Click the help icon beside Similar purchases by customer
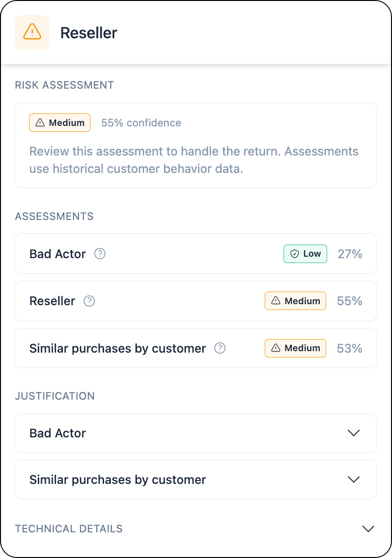The image size is (392, 558). point(220,348)
